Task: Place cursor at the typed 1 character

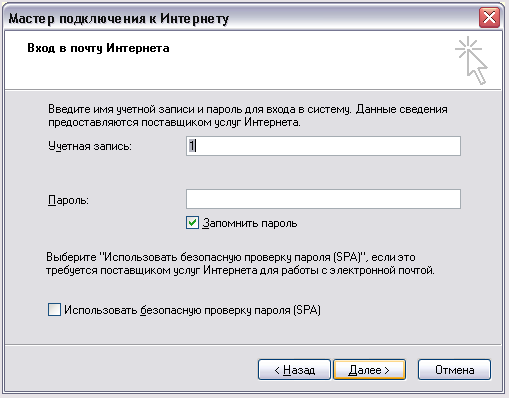Action: [x=192, y=146]
